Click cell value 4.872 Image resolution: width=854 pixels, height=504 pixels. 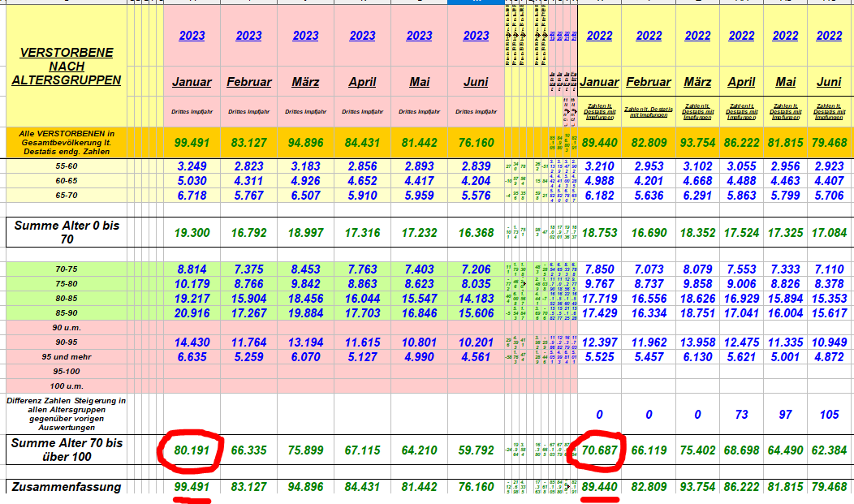[x=829, y=358]
